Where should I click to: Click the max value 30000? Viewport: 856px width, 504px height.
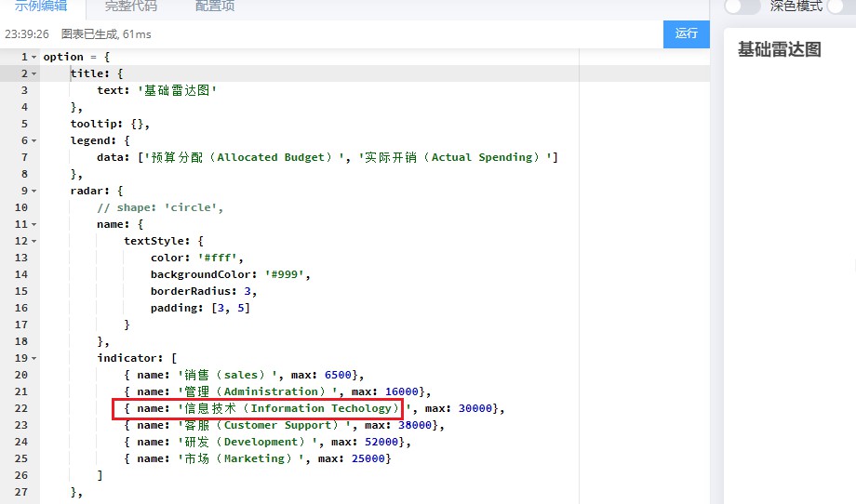[475, 408]
